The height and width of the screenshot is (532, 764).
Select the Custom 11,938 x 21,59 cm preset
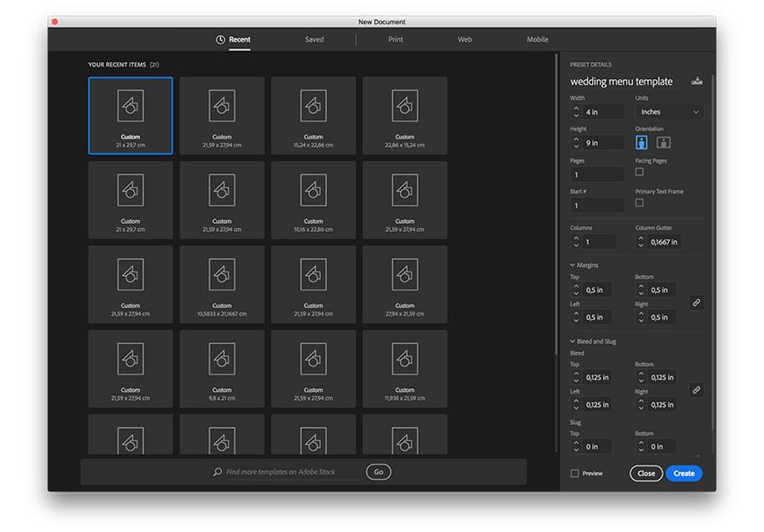404,368
